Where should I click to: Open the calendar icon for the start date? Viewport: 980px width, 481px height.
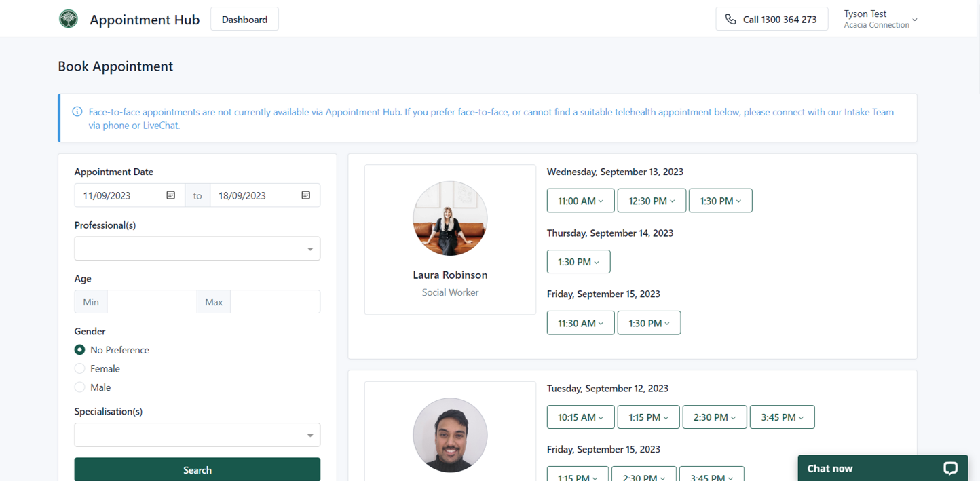172,195
